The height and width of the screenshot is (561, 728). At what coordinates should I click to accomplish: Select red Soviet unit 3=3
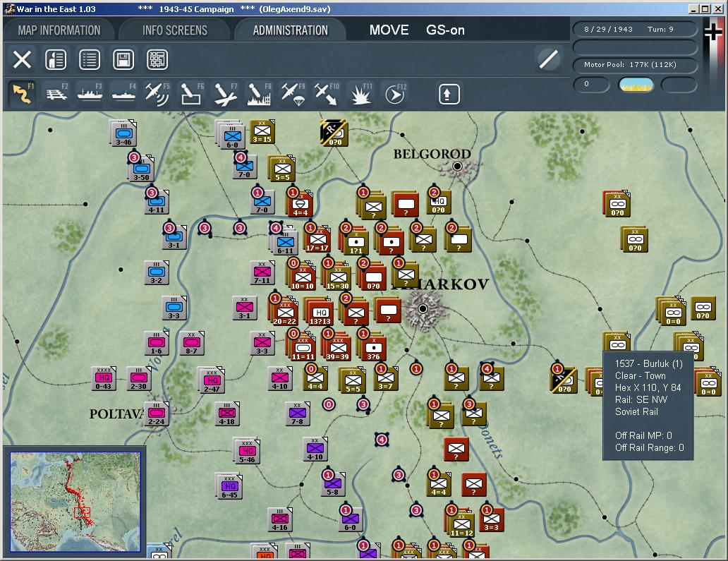click(492, 520)
